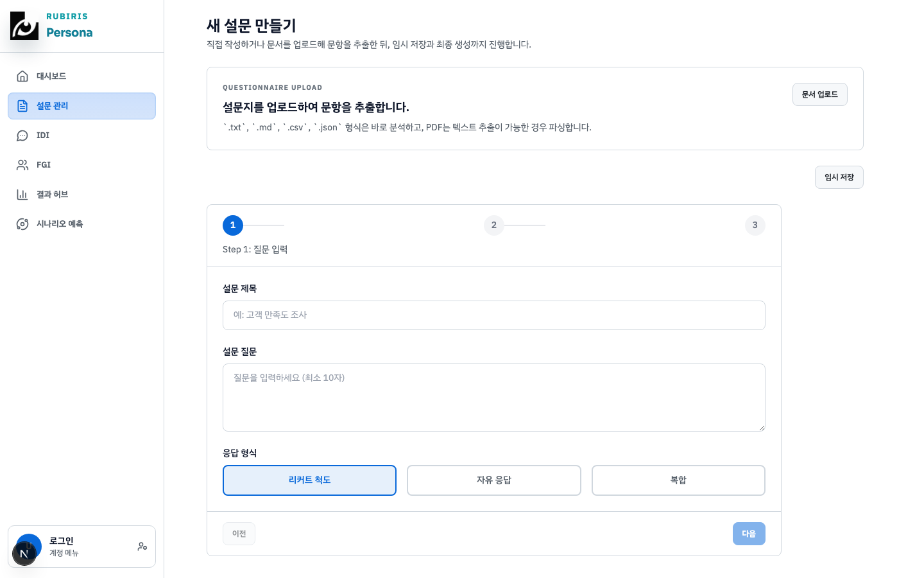Screen dimensions: 924x578
Task: Click the 시나리오 예측 target icon
Action: point(22,223)
